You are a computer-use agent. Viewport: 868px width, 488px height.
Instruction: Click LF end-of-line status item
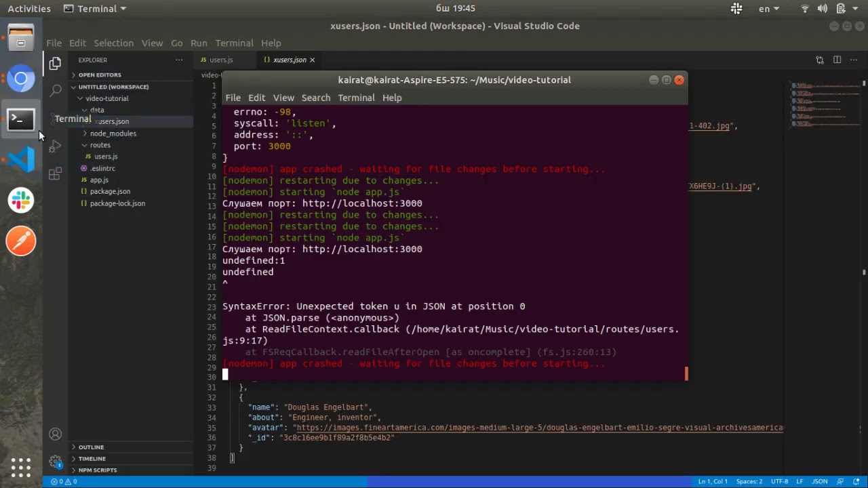tap(800, 481)
